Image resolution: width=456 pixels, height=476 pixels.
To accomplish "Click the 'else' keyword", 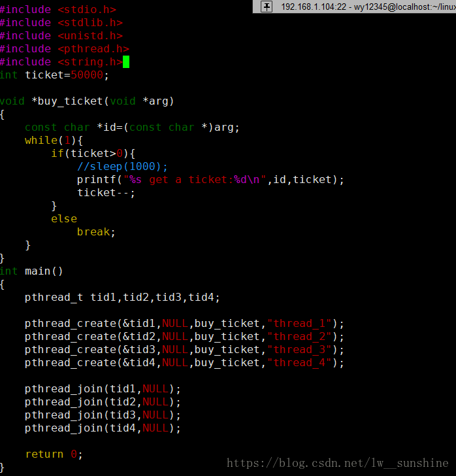I will point(64,218).
